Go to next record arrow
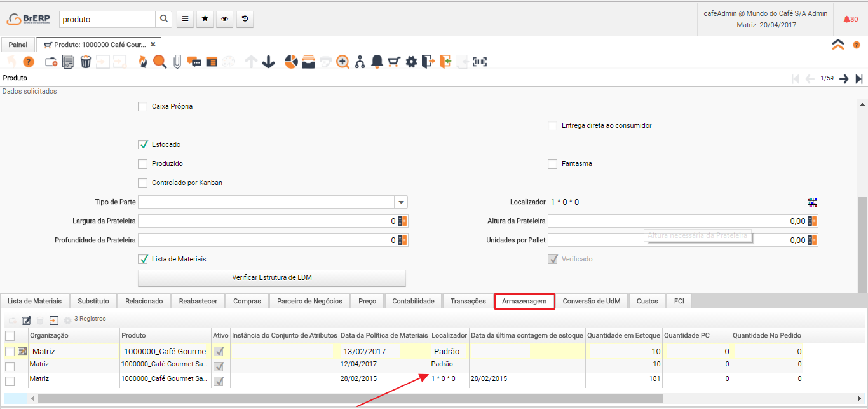868x409 pixels. (x=844, y=79)
